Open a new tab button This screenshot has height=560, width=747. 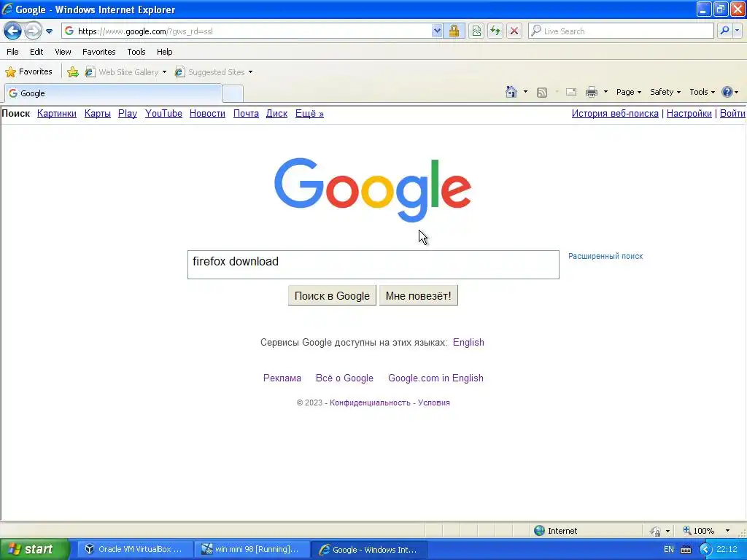(x=233, y=94)
